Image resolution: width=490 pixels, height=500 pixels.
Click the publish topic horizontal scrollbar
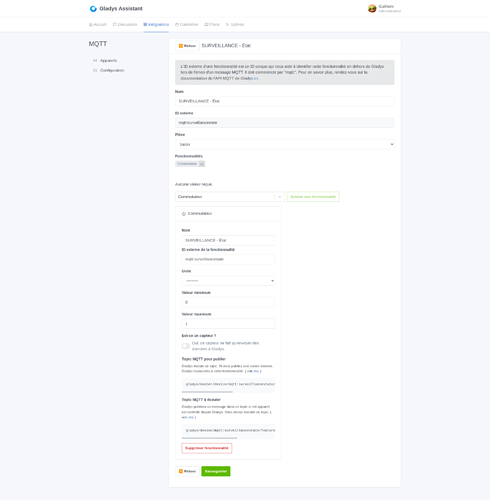point(207,392)
